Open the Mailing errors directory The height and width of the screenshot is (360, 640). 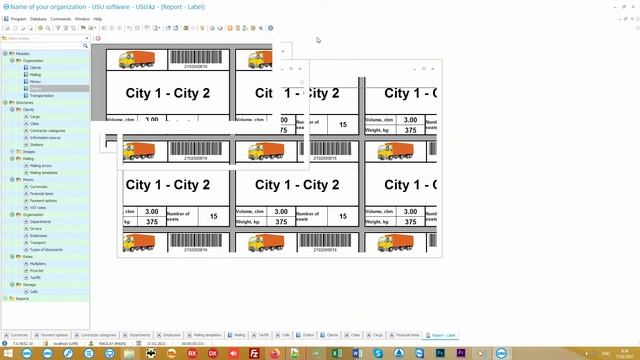[40, 166]
